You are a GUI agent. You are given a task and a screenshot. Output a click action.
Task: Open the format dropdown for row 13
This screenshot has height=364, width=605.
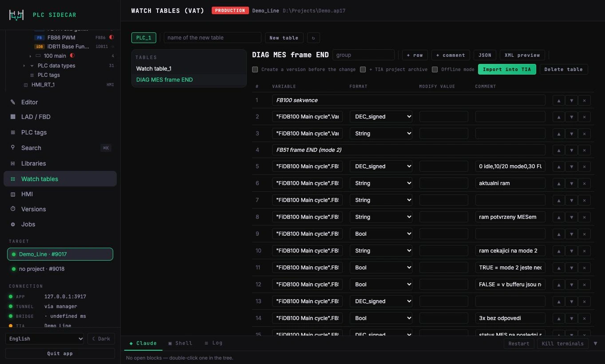click(381, 301)
